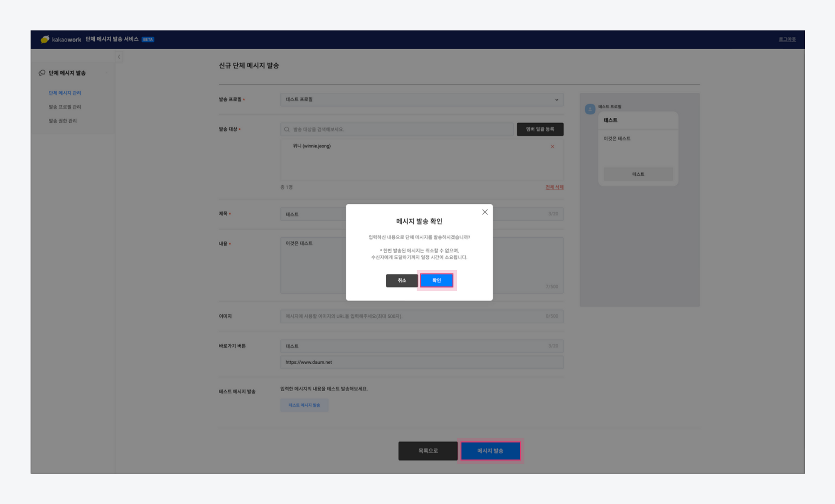The image size is (835, 504).
Task: Click the 멤버 일괄 등록 button
Action: coord(540,129)
